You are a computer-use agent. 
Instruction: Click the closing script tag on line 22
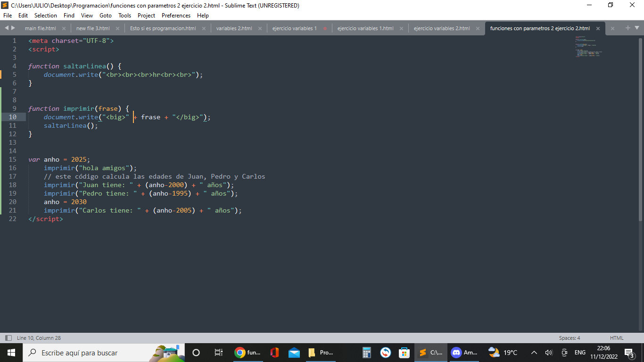(46, 219)
